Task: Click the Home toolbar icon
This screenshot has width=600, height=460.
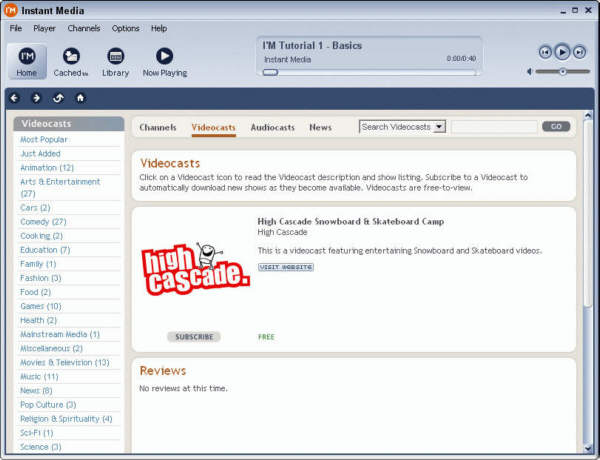Action: [27, 60]
